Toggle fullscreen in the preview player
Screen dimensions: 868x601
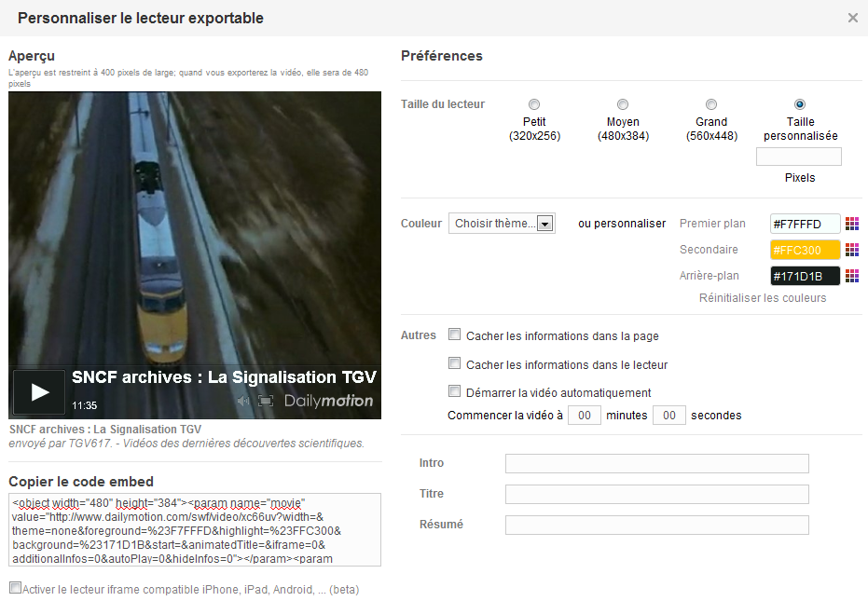point(266,401)
